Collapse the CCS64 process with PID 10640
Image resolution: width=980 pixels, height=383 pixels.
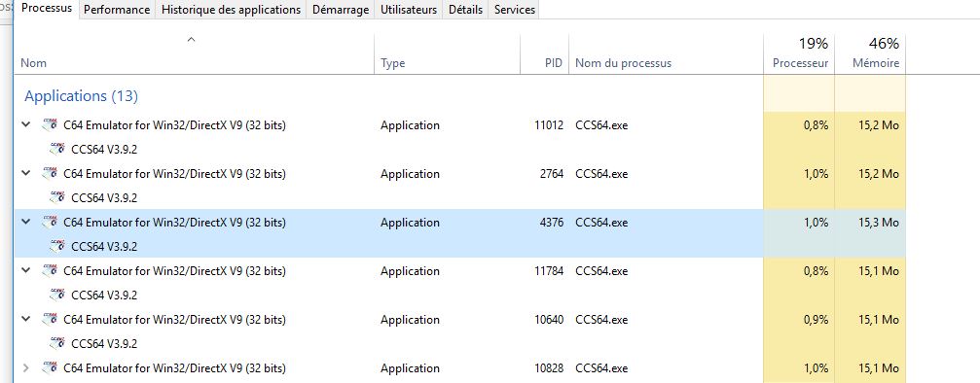click(25, 319)
